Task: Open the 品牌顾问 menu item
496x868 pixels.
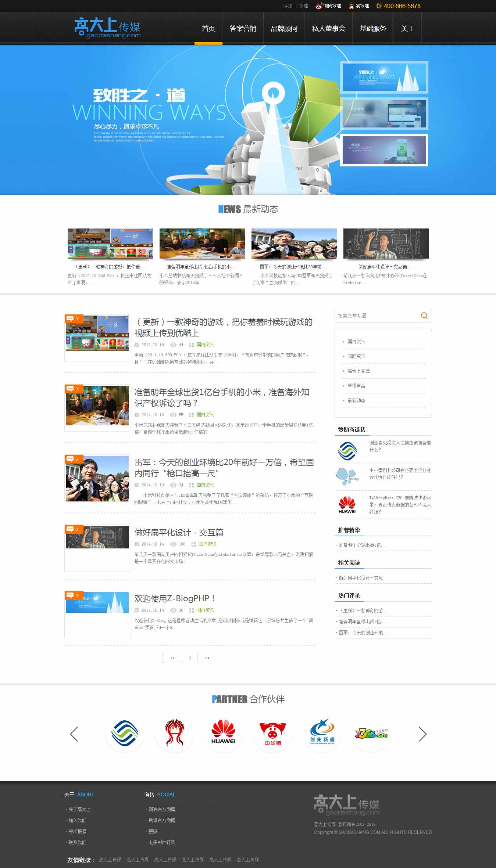Action: coord(284,28)
